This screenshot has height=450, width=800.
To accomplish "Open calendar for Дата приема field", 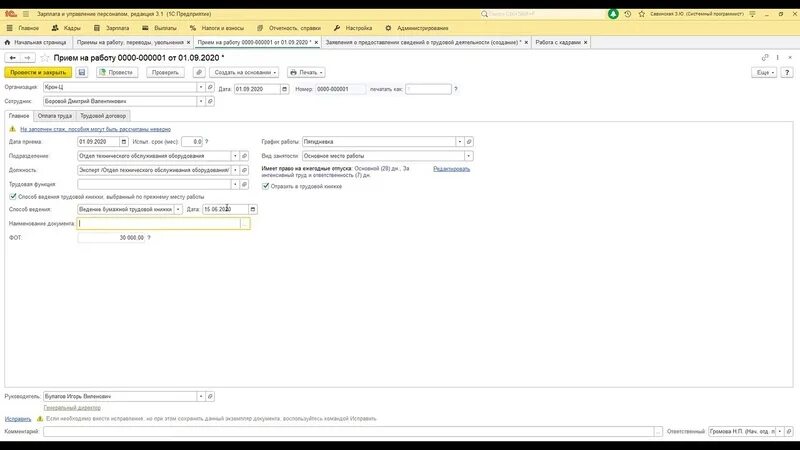I will coord(123,141).
